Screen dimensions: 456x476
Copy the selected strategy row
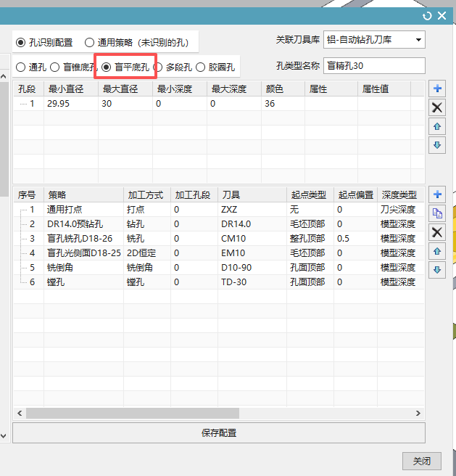437,213
